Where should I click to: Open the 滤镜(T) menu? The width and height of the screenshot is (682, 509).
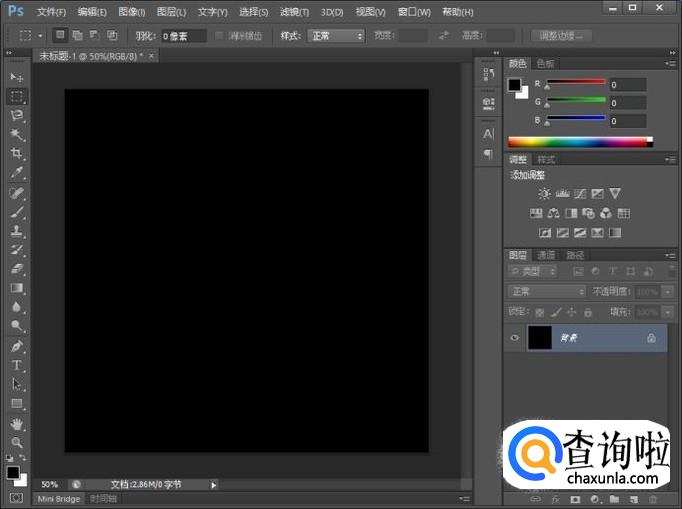[294, 12]
